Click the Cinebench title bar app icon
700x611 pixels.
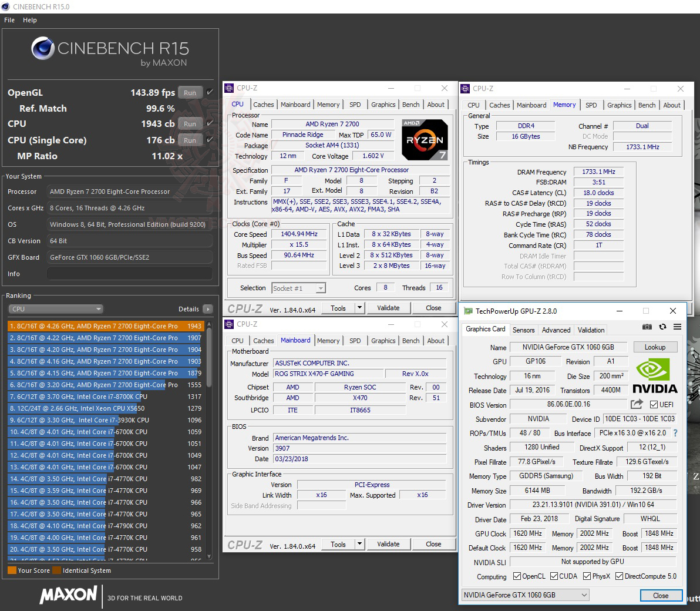[x=6, y=6]
